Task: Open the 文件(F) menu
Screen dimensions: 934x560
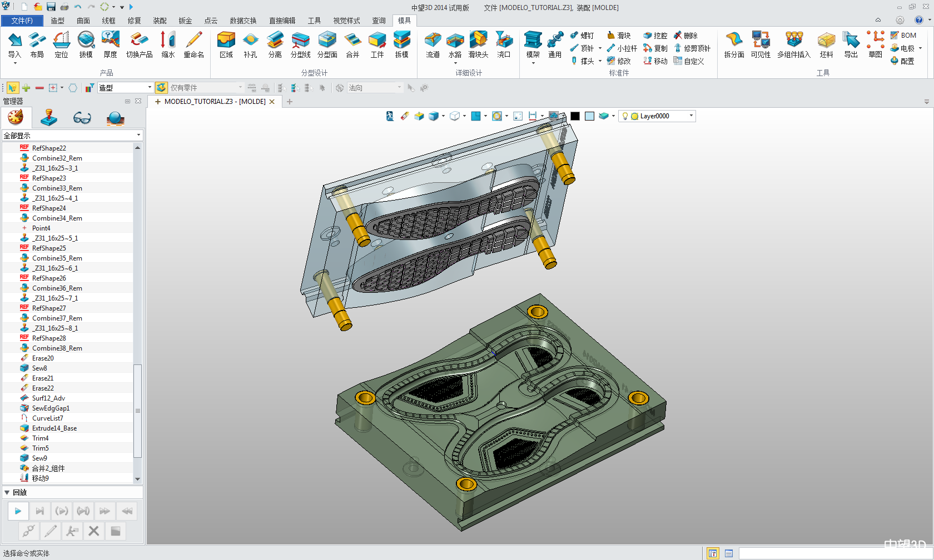Action: point(22,21)
